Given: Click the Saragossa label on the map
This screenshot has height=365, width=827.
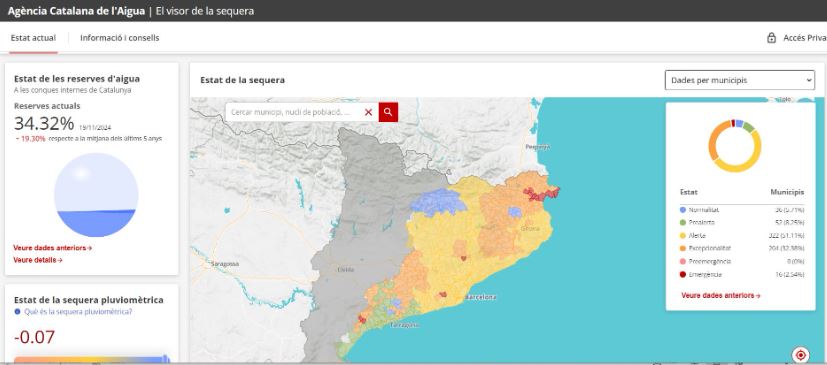Looking at the screenshot, I should point(225,264).
